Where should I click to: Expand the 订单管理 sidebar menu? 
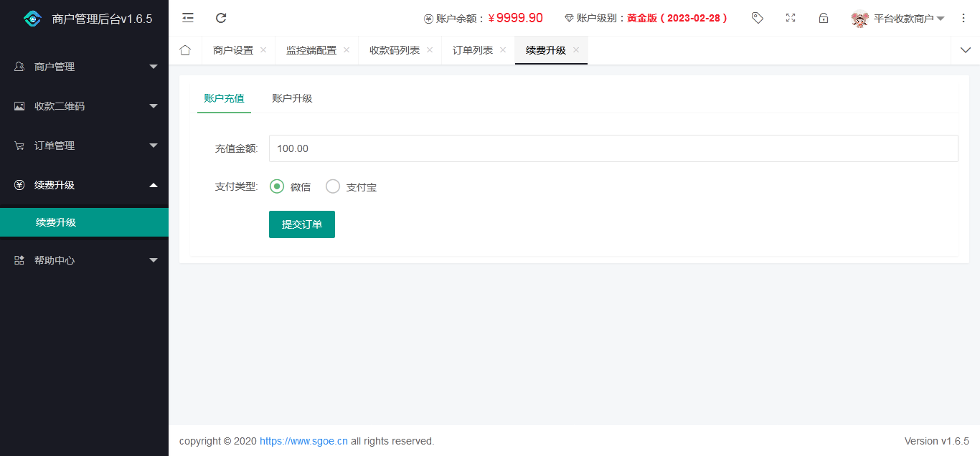[x=85, y=145]
